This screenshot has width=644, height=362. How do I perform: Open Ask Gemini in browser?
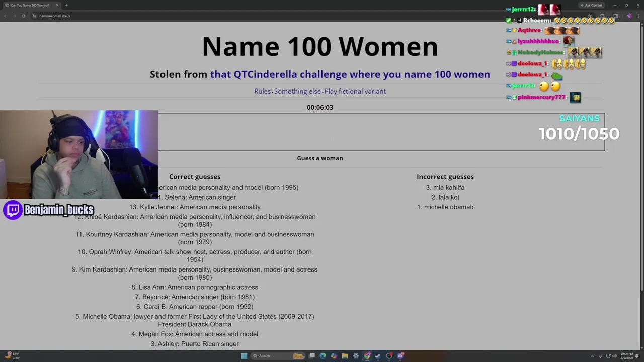tap(591, 5)
